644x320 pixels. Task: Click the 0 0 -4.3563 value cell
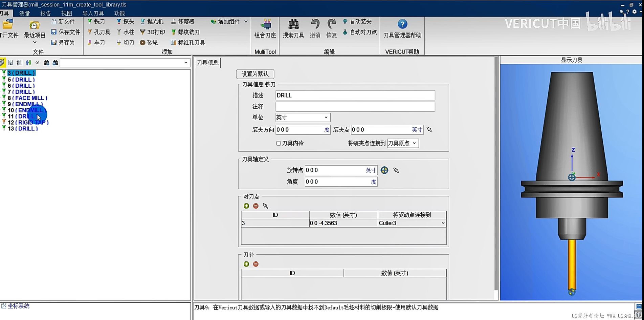(x=343, y=223)
